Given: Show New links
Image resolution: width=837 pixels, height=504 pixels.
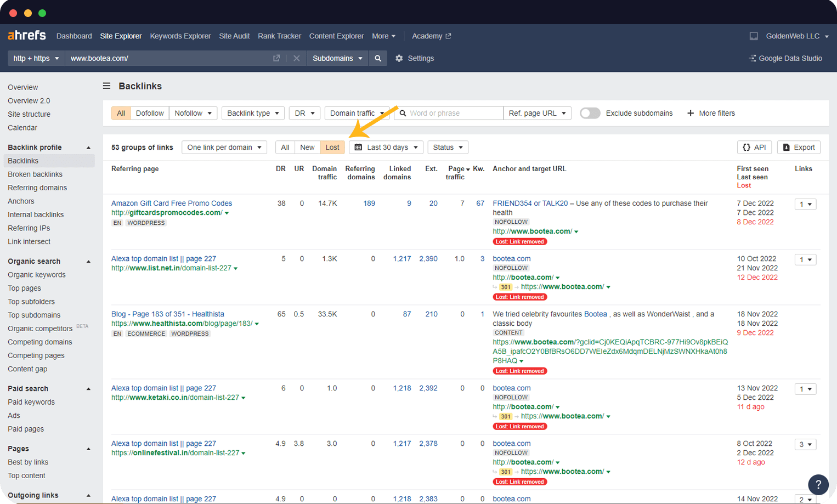Looking at the screenshot, I should click(307, 148).
